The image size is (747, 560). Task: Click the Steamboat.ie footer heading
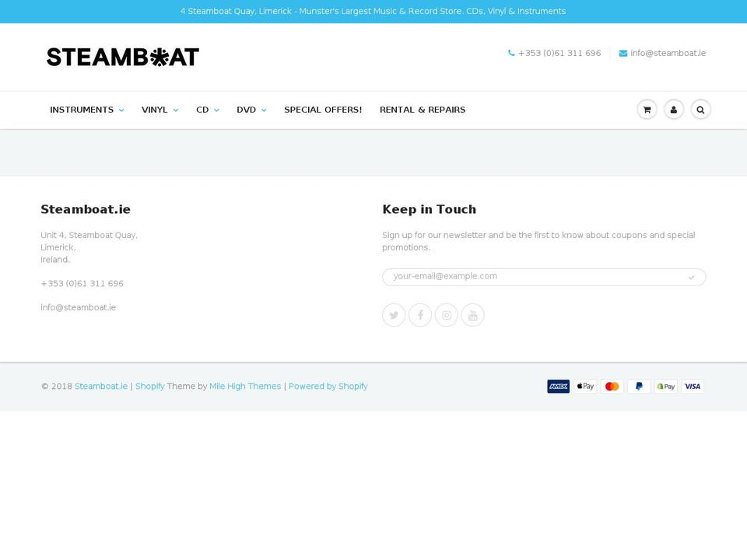tap(86, 209)
